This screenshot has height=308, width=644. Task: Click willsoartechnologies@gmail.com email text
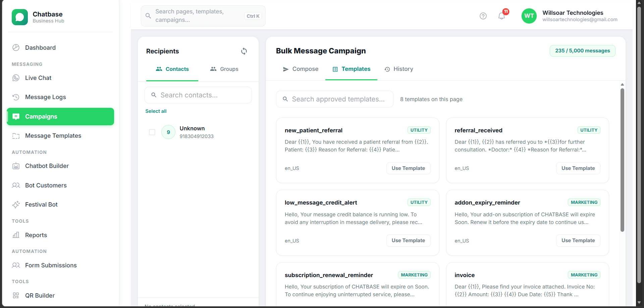click(x=580, y=19)
